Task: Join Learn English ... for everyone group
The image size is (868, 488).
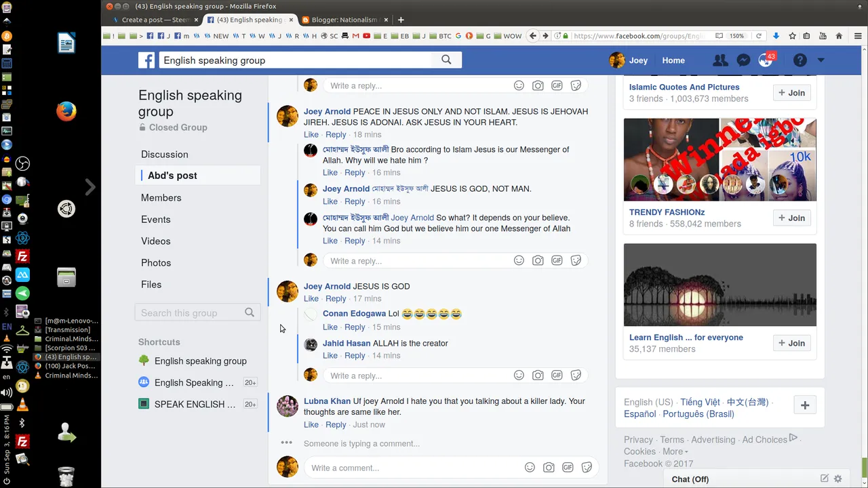Action: 791,343
